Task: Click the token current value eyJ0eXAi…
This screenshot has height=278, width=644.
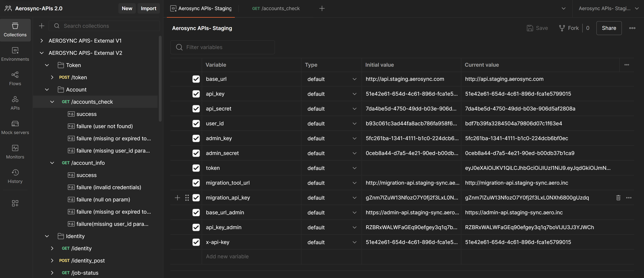Action: (537, 168)
